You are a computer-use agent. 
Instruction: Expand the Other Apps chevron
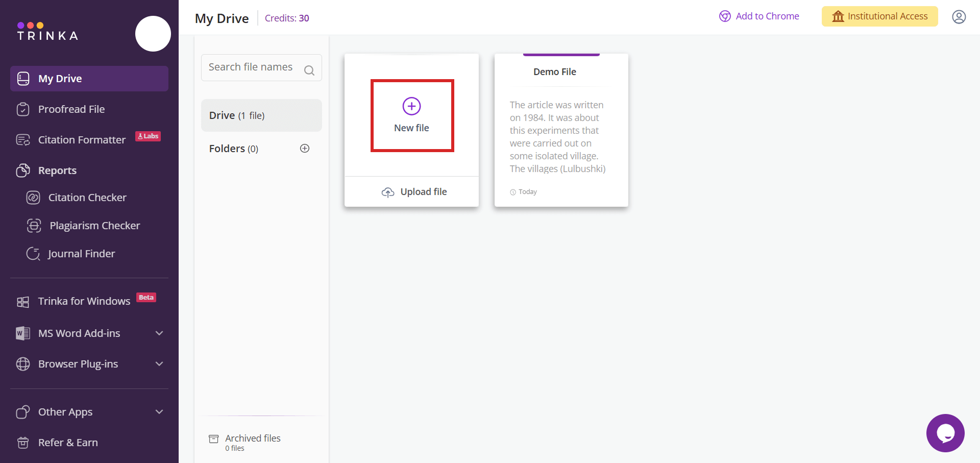159,412
